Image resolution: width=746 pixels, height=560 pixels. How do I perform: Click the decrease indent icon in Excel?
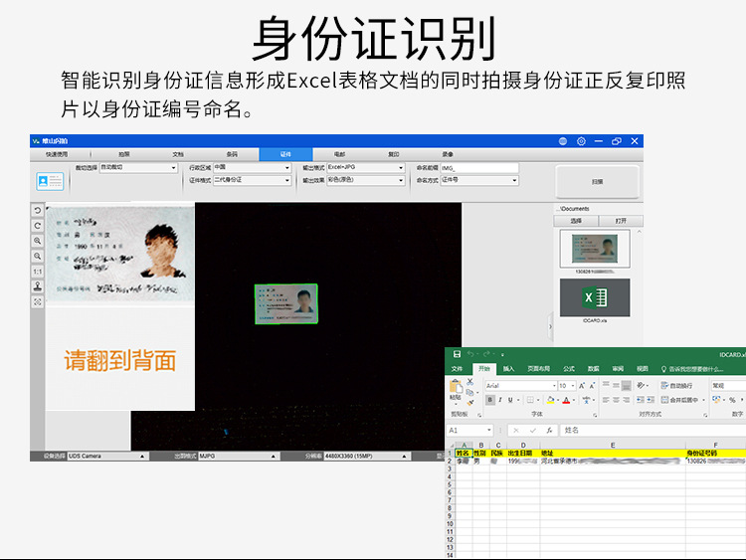pyautogui.click(x=641, y=400)
